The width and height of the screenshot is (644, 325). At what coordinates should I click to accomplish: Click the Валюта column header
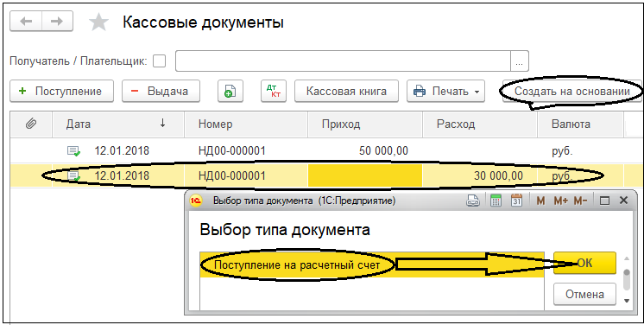click(x=580, y=124)
